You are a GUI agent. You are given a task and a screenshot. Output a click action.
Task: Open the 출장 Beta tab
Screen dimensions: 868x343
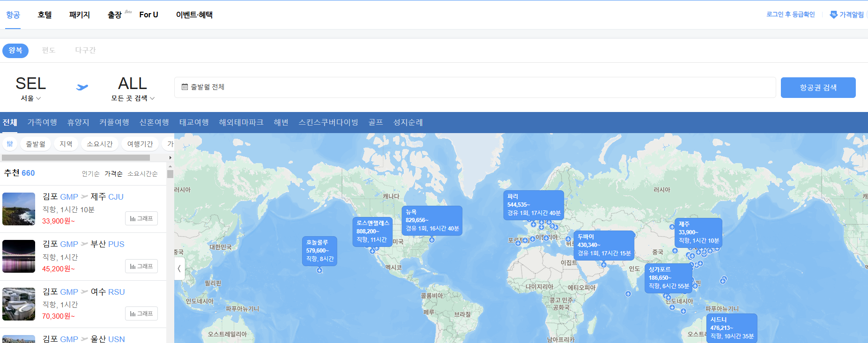(x=119, y=15)
